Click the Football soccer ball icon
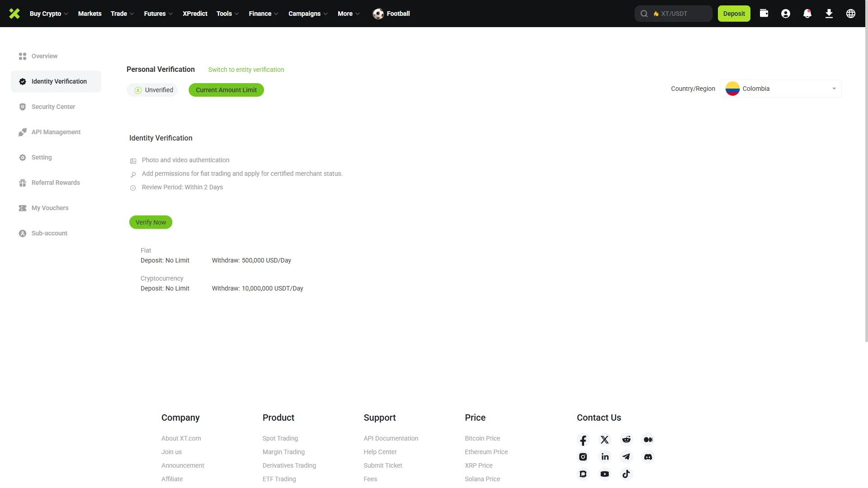868x488 pixels. coord(378,14)
